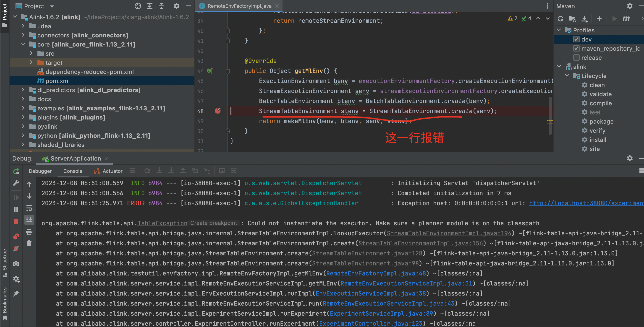Image resolution: width=644 pixels, height=327 pixels.
Task: Switch to the Console tab
Action: pos(73,171)
